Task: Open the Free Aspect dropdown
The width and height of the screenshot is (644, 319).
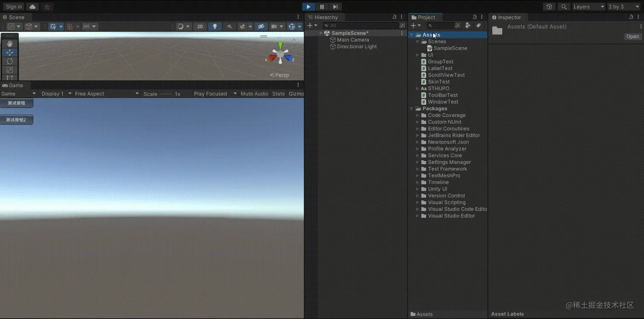Action: coord(106,94)
